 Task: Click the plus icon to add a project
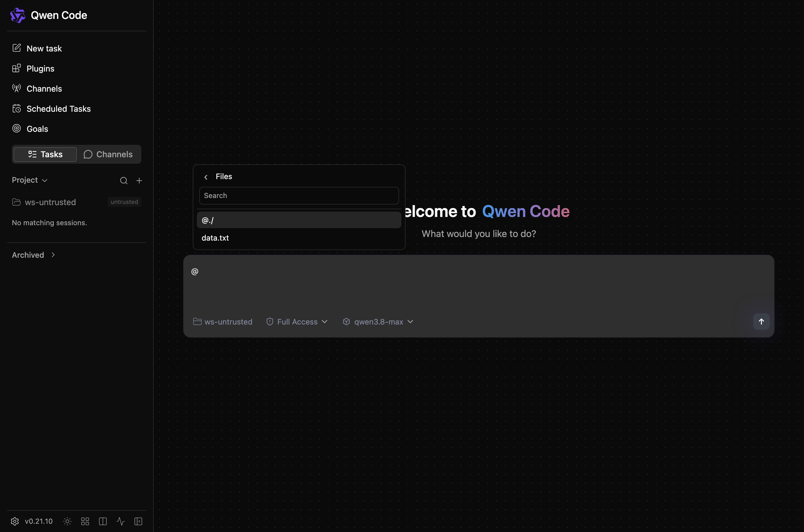pos(139,181)
